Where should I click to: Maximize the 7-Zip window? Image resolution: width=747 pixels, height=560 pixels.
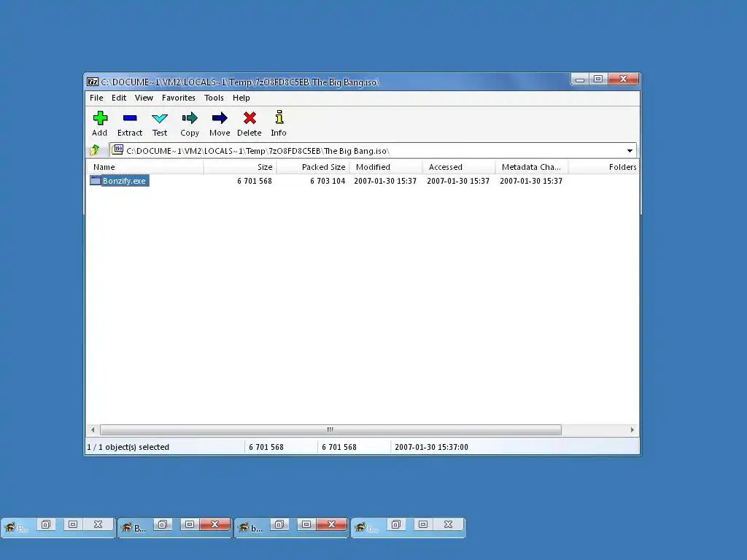point(598,79)
